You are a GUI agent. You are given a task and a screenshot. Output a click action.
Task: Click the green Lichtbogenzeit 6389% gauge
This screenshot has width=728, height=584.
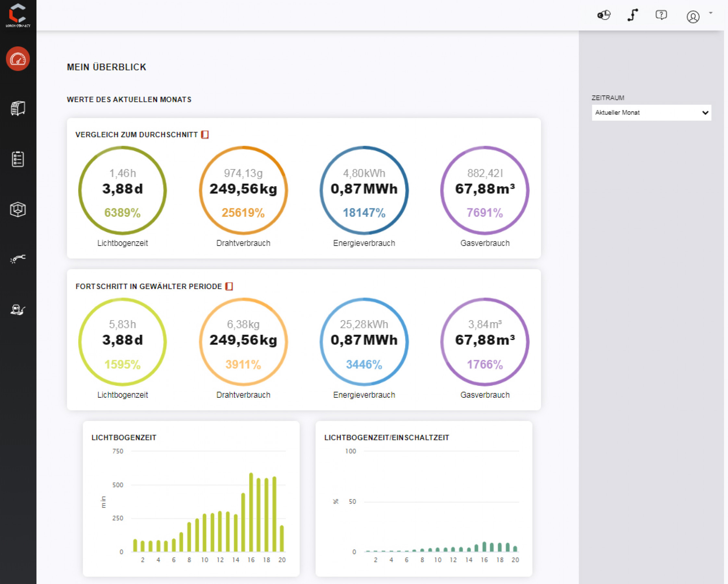[123, 190]
